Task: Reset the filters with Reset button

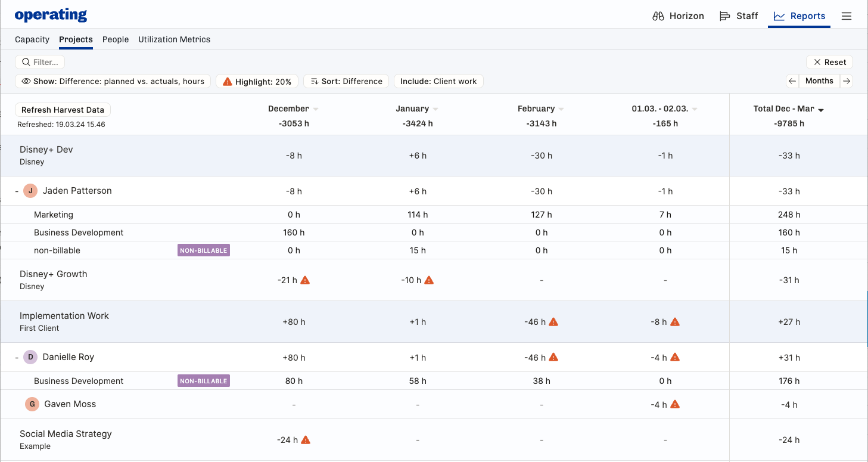Action: point(829,62)
